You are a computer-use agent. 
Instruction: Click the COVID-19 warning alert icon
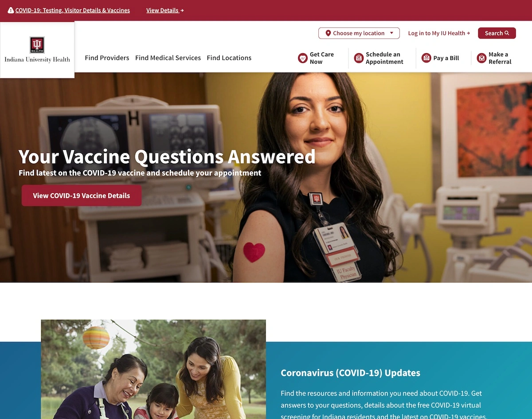pyautogui.click(x=11, y=10)
